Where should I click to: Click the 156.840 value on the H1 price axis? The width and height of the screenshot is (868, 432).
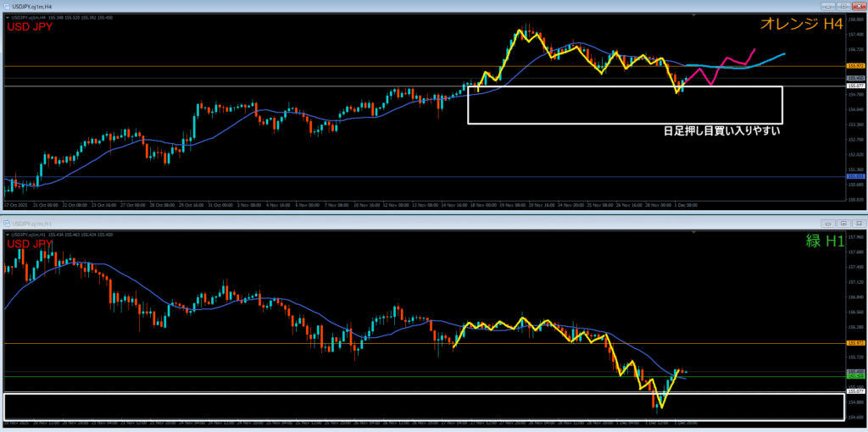click(855, 296)
